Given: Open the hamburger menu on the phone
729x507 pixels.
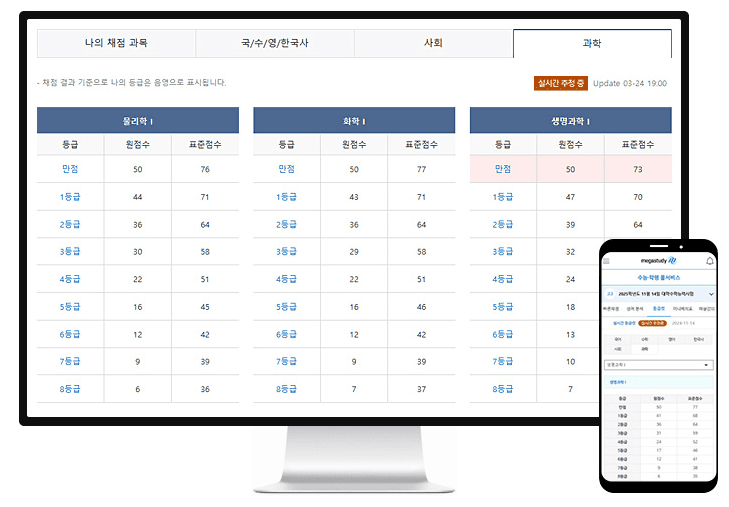Looking at the screenshot, I should (606, 261).
